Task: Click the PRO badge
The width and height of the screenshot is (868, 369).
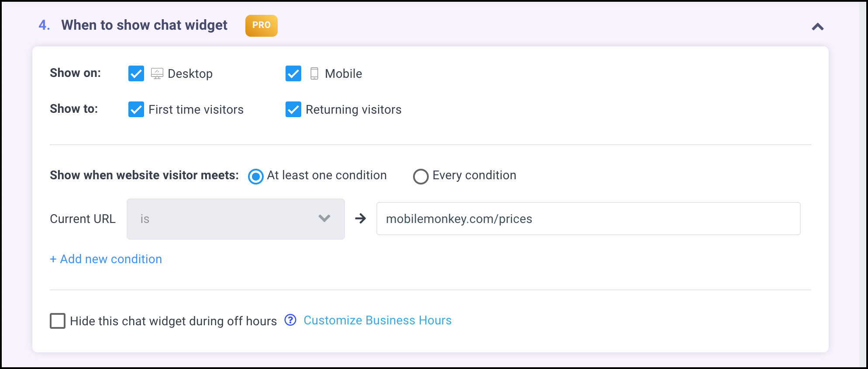Action: [x=261, y=25]
